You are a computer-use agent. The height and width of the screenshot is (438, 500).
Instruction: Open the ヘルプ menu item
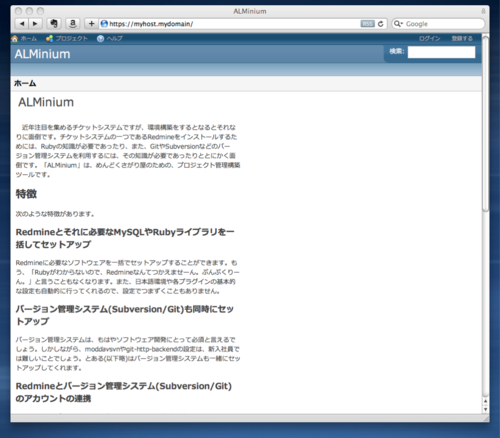pos(110,39)
